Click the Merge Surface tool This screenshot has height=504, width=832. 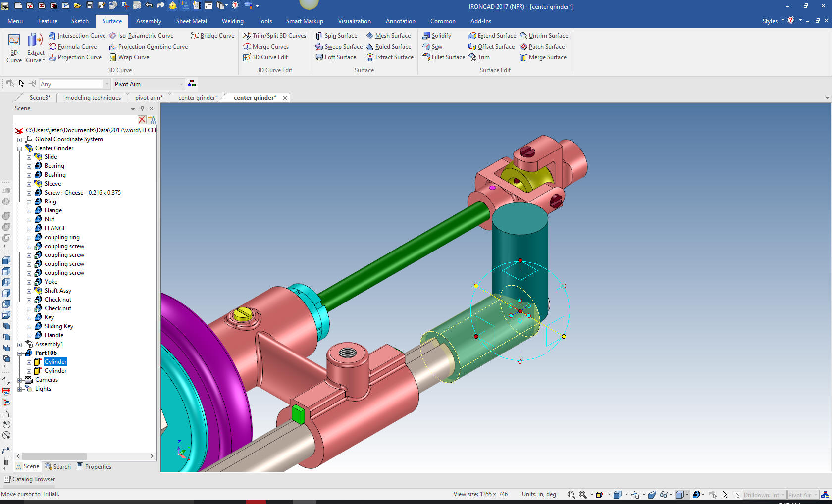543,57
